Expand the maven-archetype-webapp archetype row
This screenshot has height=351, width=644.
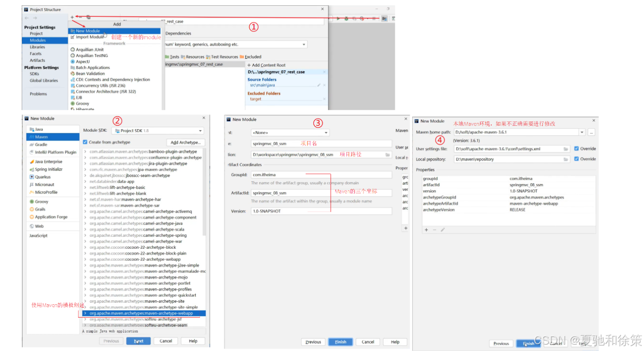pyautogui.click(x=86, y=313)
